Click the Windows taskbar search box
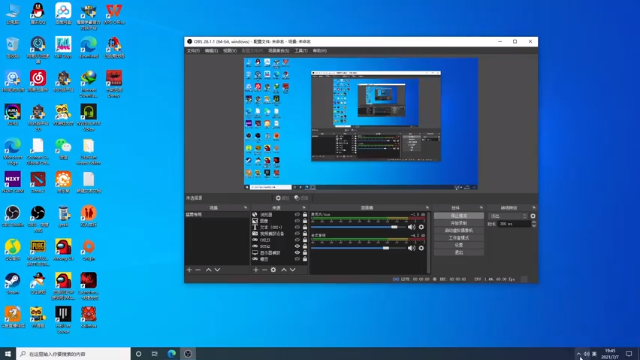The width and height of the screenshot is (640, 360). click(x=73, y=354)
